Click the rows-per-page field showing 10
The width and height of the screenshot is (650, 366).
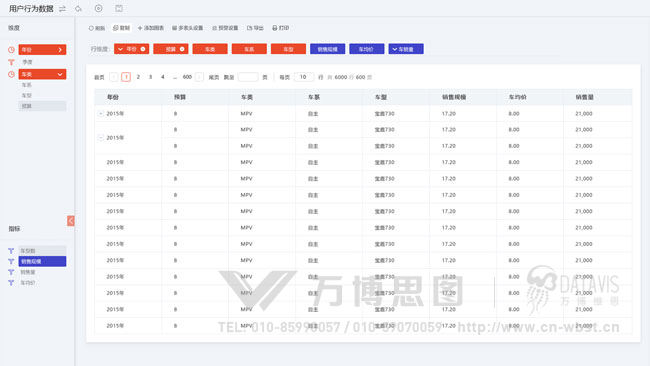pos(303,77)
